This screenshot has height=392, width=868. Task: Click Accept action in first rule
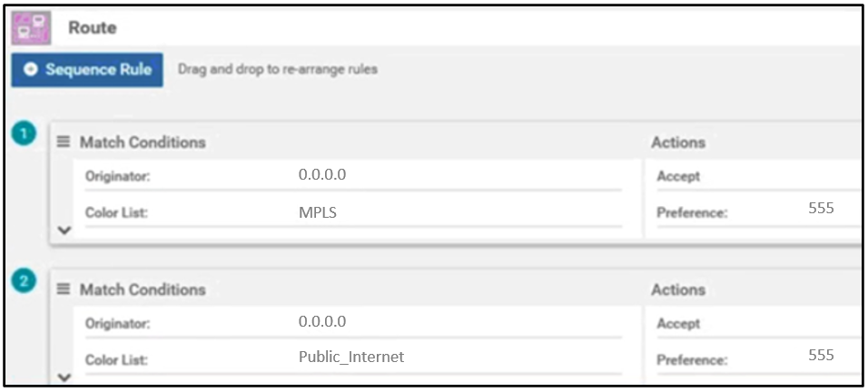[x=678, y=176]
